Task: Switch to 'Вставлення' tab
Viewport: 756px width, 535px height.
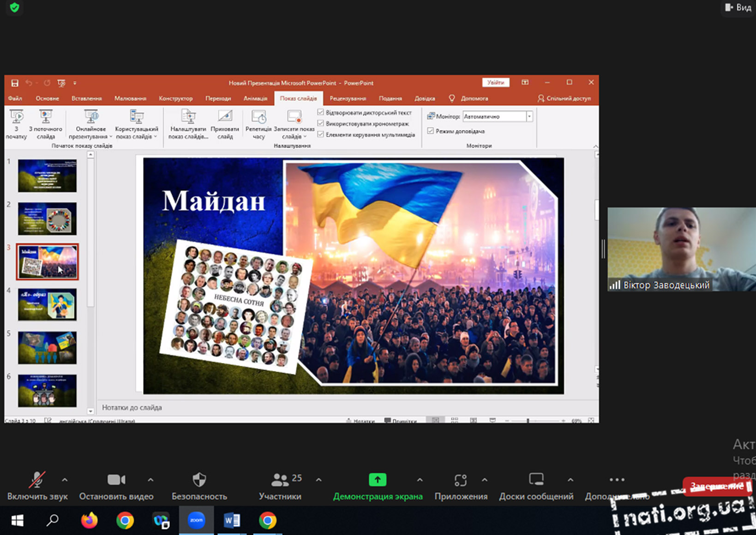Action: click(x=86, y=98)
